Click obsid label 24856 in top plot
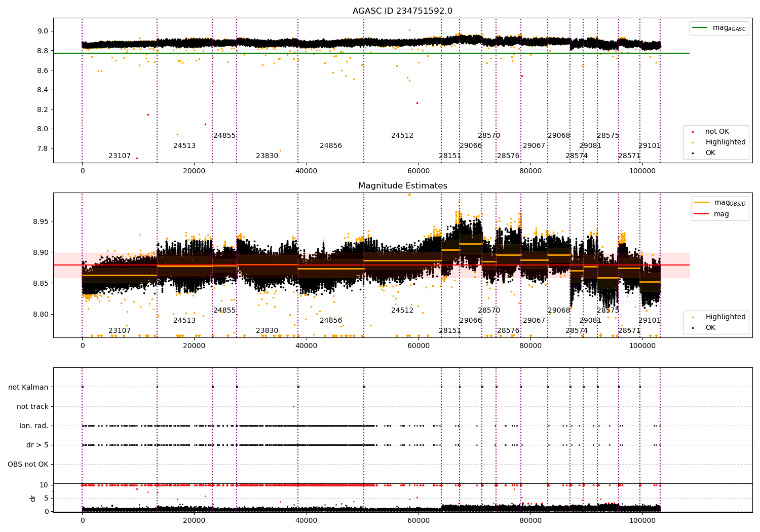The width and height of the screenshot is (760, 532). pos(331,146)
